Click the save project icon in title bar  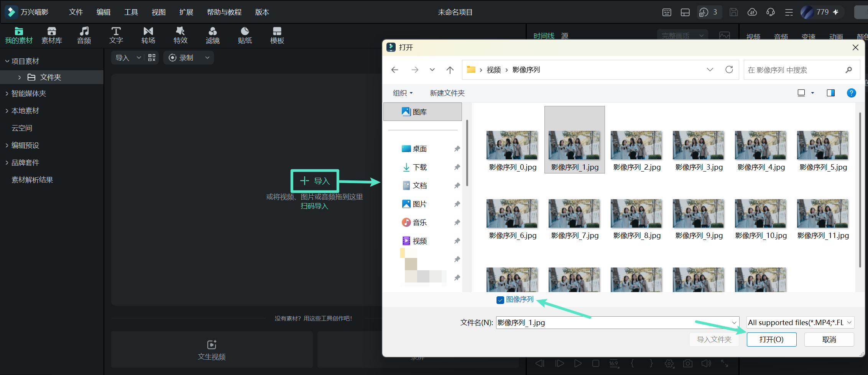pyautogui.click(x=734, y=12)
